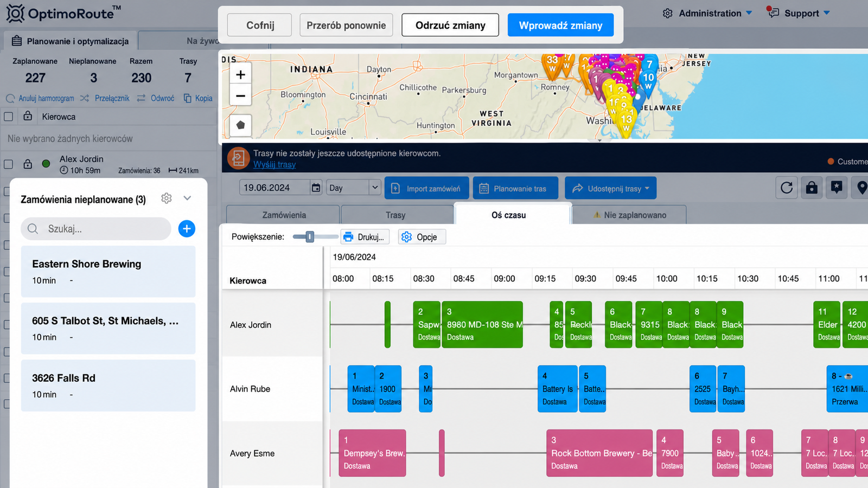Click Alex Jordin stop 11 Elder
Image resolution: width=868 pixels, height=488 pixels.
[x=827, y=324]
